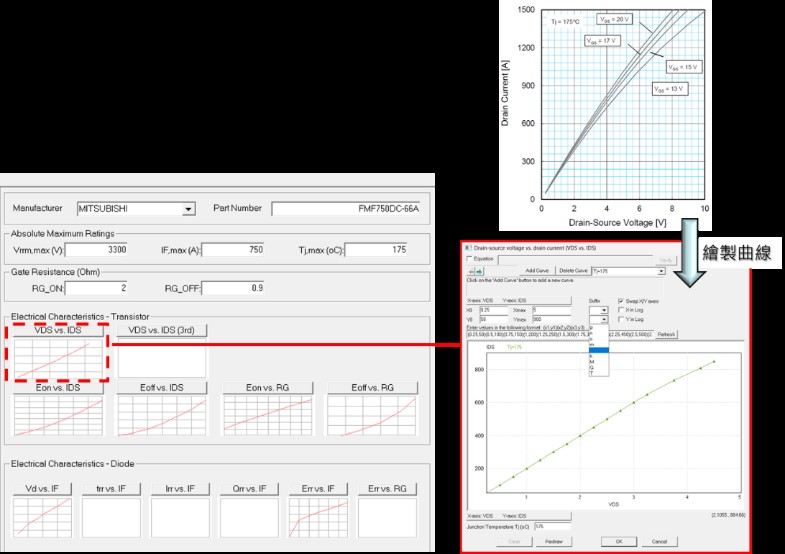The image size is (785, 554).
Task: Click the forward arrow icon beside Add Curve
Action: (478, 271)
